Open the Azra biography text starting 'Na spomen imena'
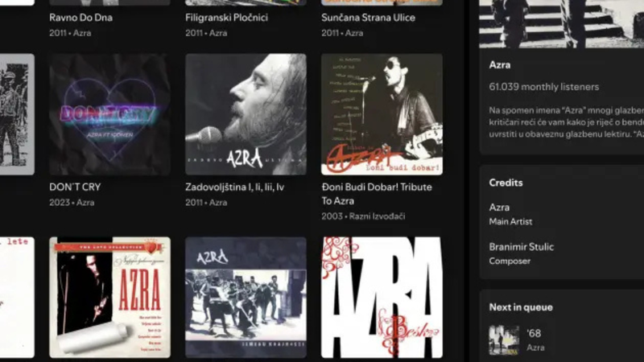This screenshot has width=644, height=362. (x=567, y=122)
